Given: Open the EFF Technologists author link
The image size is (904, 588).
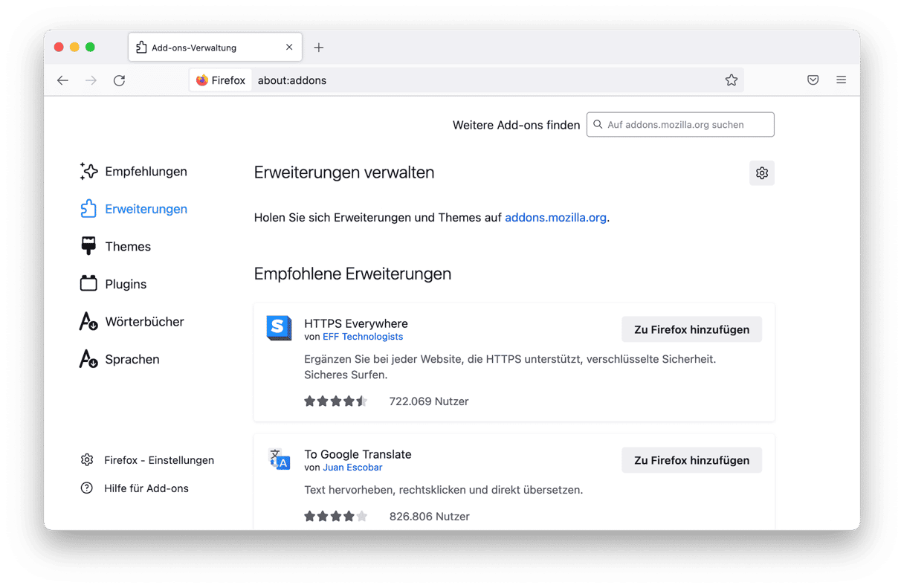Looking at the screenshot, I should click(363, 337).
